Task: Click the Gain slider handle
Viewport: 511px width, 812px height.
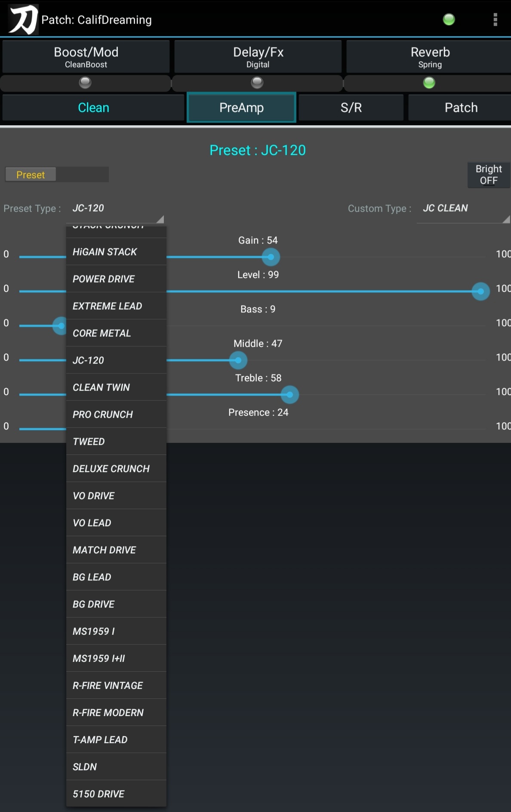Action: point(271,257)
